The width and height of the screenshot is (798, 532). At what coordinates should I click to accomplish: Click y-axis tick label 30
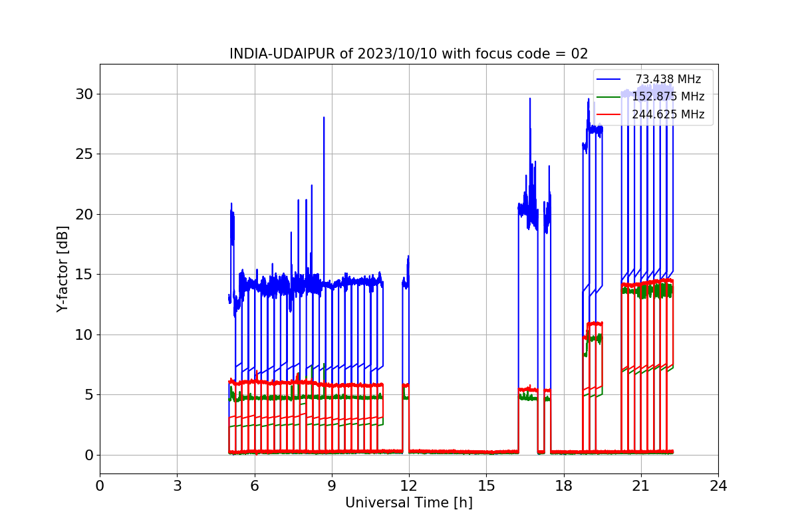click(84, 94)
